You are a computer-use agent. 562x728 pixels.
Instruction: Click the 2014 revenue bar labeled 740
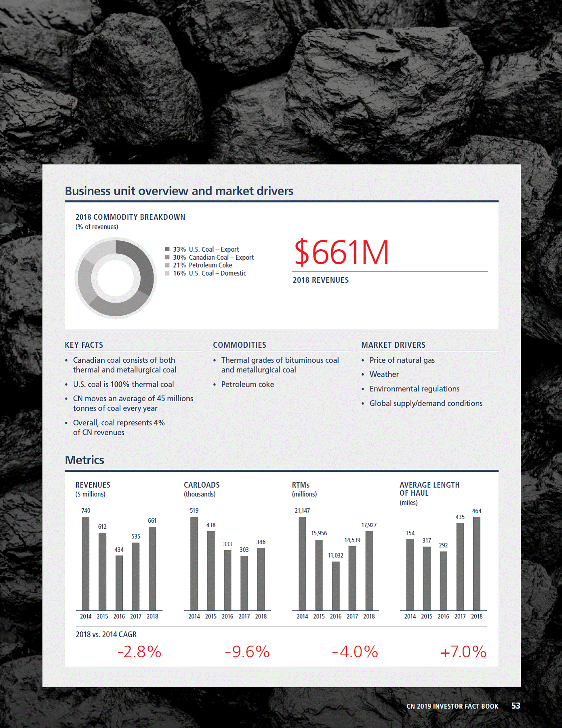86,564
